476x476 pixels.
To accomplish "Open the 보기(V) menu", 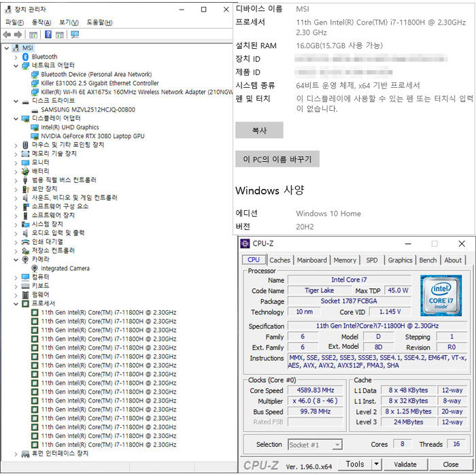I will click(x=69, y=22).
